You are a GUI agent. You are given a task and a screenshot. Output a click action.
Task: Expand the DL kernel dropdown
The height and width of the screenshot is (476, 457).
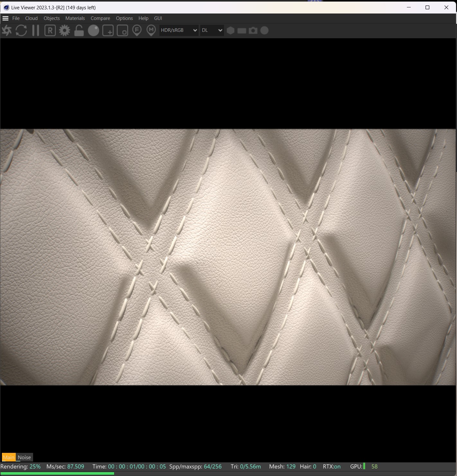tap(212, 30)
